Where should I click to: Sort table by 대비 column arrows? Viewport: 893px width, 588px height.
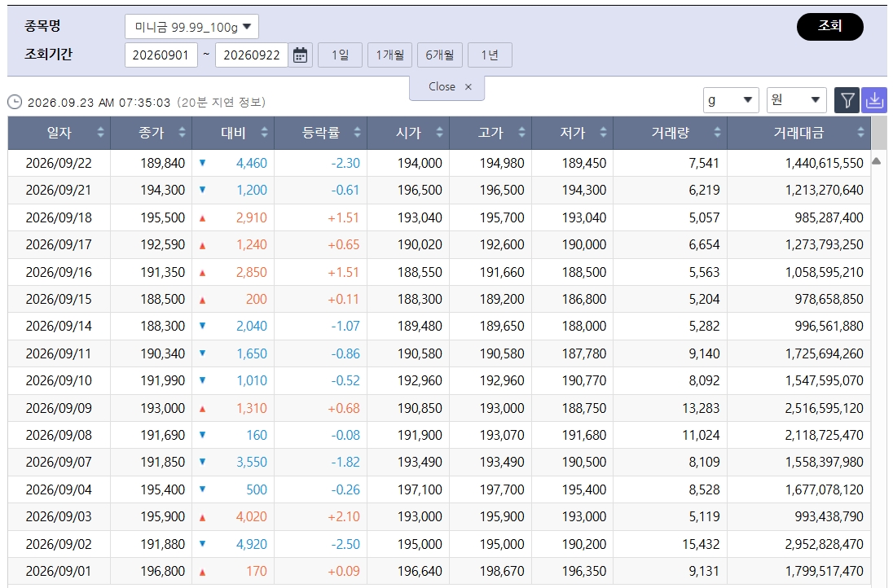[264, 133]
